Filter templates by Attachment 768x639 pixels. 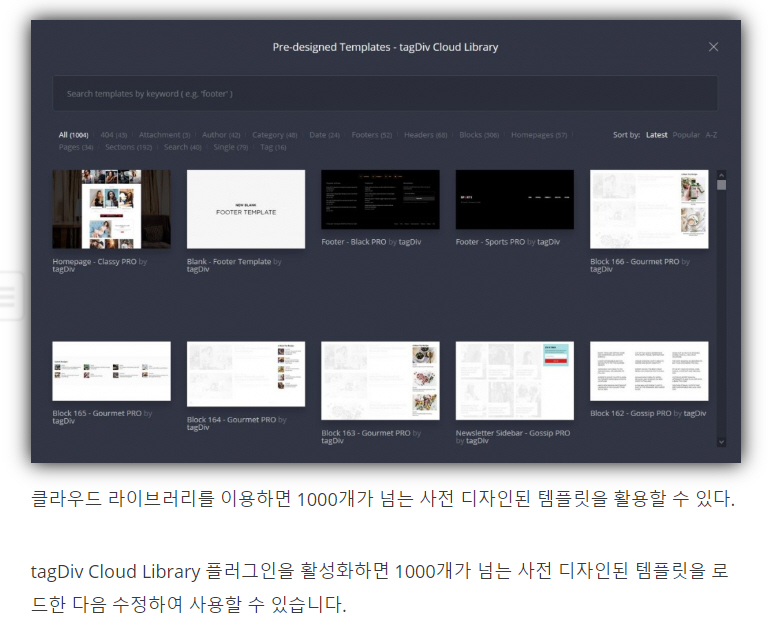(x=164, y=135)
